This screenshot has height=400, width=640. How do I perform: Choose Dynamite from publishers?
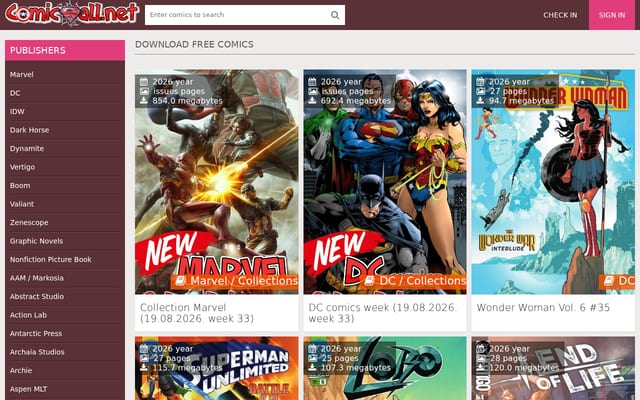coord(27,149)
